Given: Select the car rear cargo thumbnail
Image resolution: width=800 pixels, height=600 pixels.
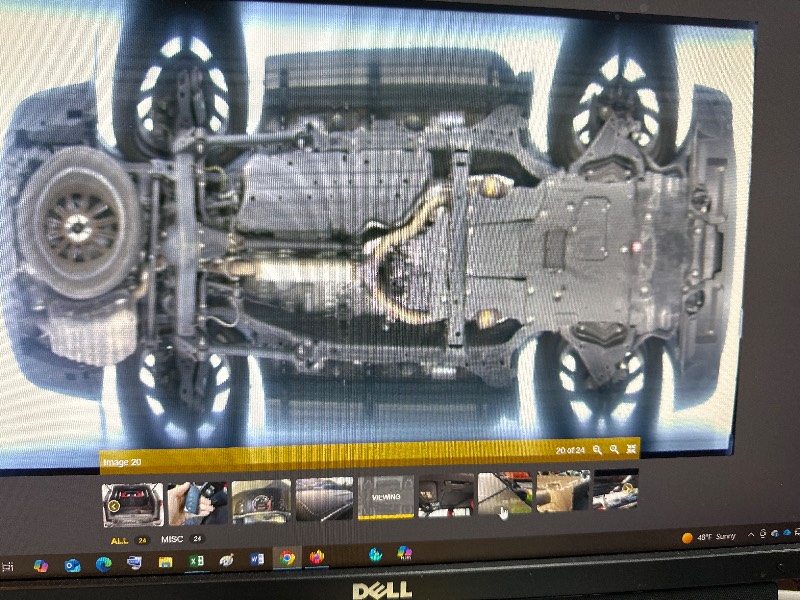Looking at the screenshot, I should pyautogui.click(x=132, y=503).
